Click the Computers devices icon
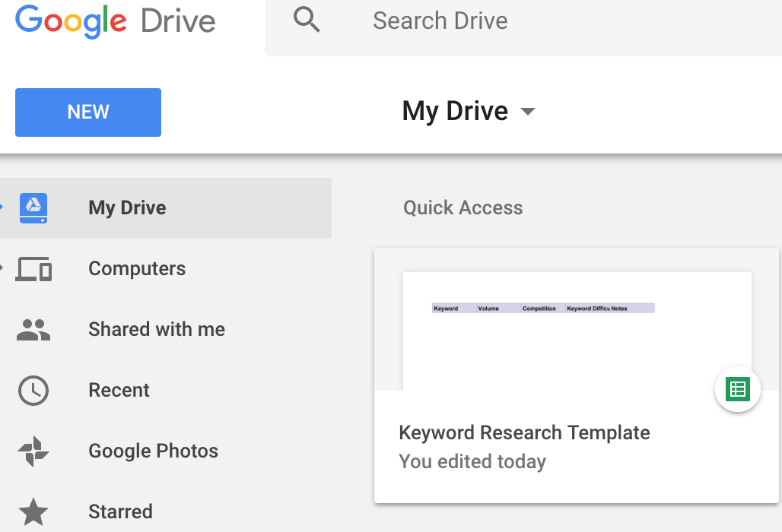This screenshot has width=782, height=532. pyautogui.click(x=33, y=268)
